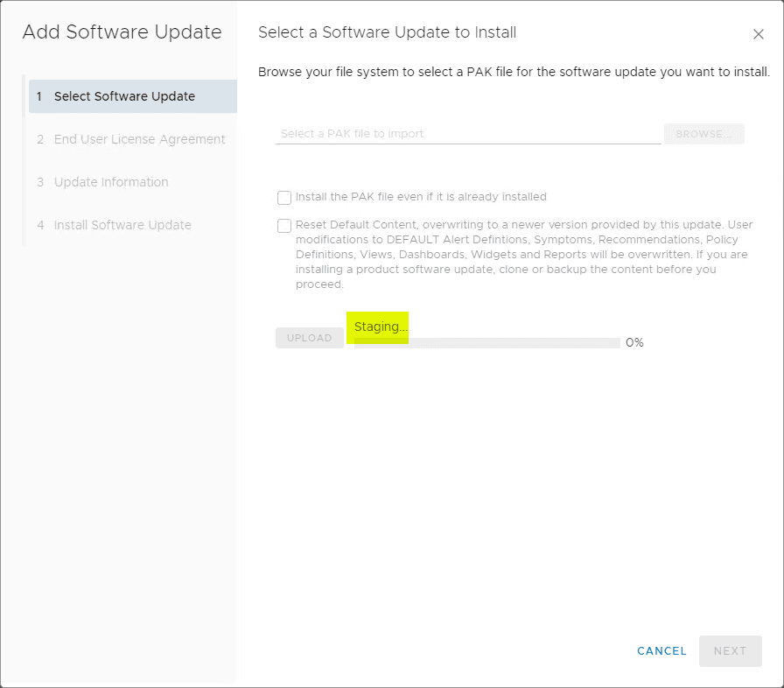Open the Update Information step

pos(111,182)
